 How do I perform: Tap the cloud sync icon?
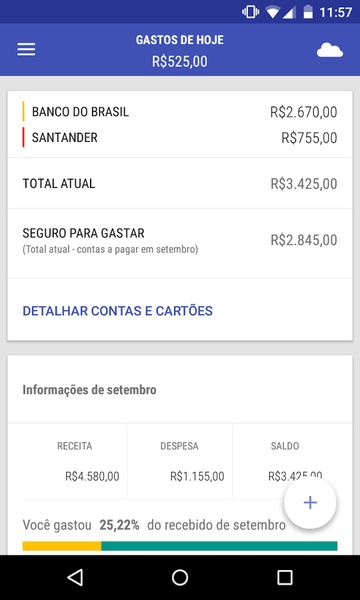(330, 50)
